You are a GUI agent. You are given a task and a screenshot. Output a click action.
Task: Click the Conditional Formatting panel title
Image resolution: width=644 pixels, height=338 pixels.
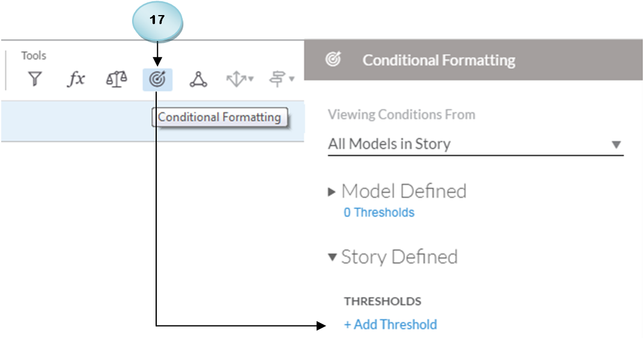[438, 60]
